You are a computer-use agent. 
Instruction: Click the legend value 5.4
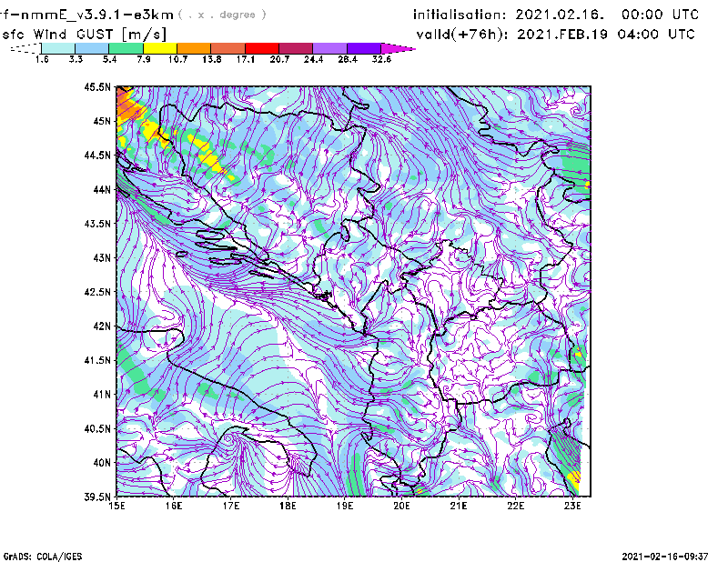109,59
